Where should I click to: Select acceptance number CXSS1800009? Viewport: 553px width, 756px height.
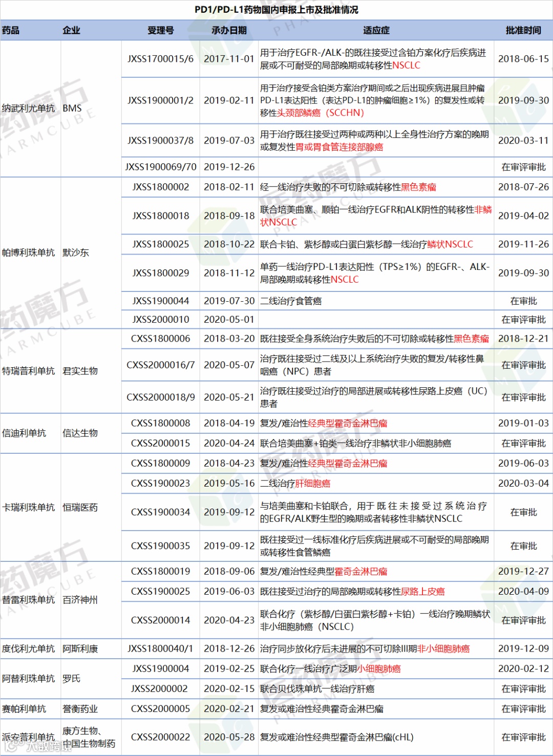pyautogui.click(x=160, y=464)
